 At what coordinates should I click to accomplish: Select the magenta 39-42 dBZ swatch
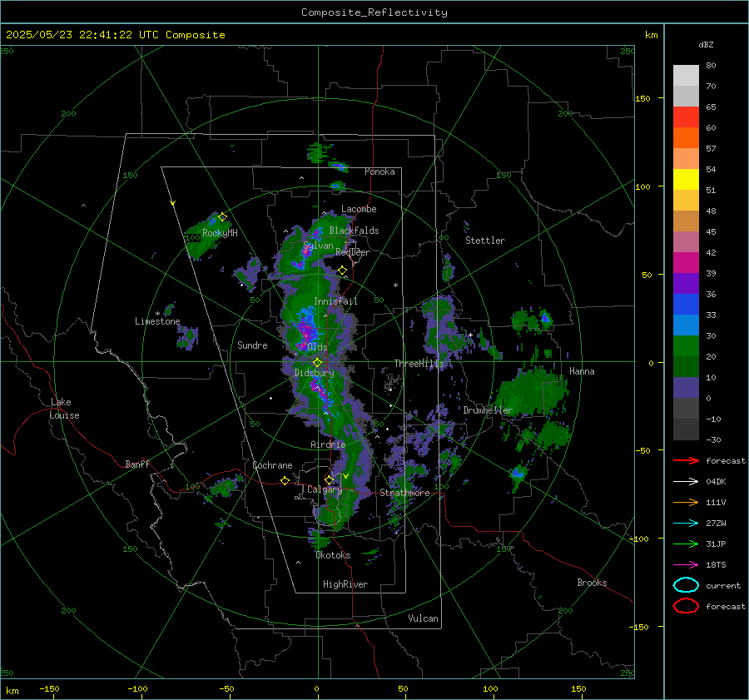coord(686,263)
